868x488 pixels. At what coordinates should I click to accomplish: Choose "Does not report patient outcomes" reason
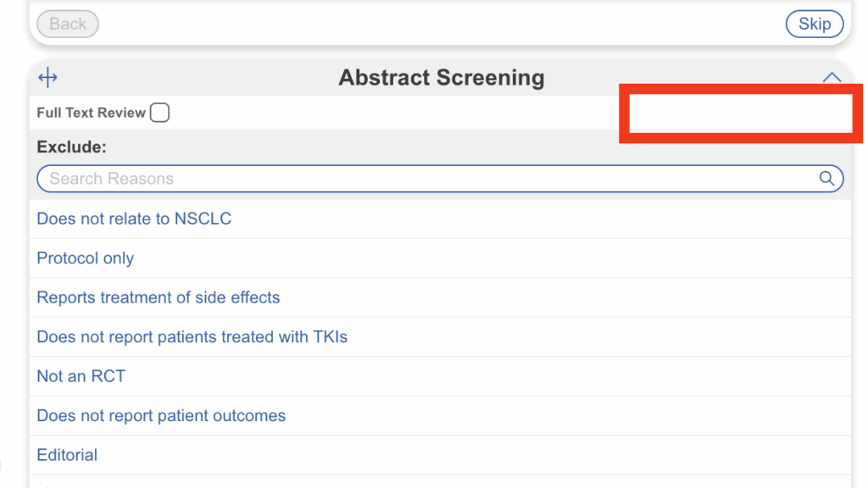(x=161, y=416)
